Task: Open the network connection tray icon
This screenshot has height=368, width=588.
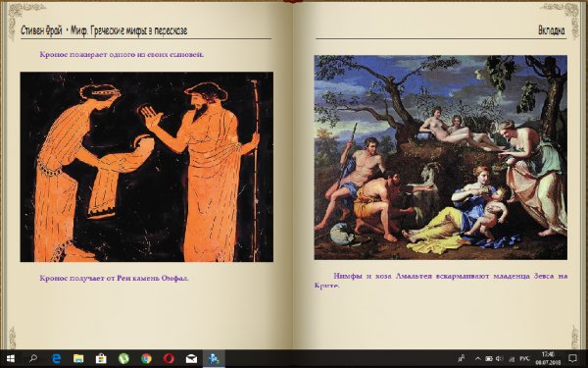Action: coord(511,358)
